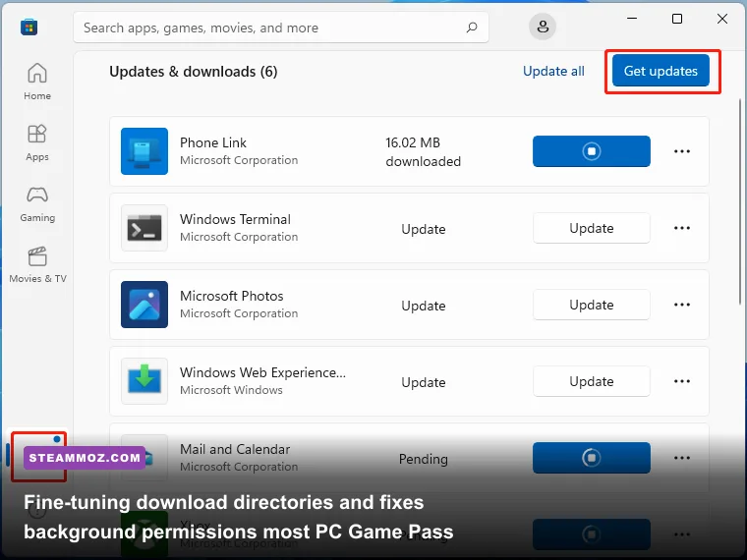Click the Updates & downloads (6) heading
Screen dimensions: 747x560
[194, 72]
